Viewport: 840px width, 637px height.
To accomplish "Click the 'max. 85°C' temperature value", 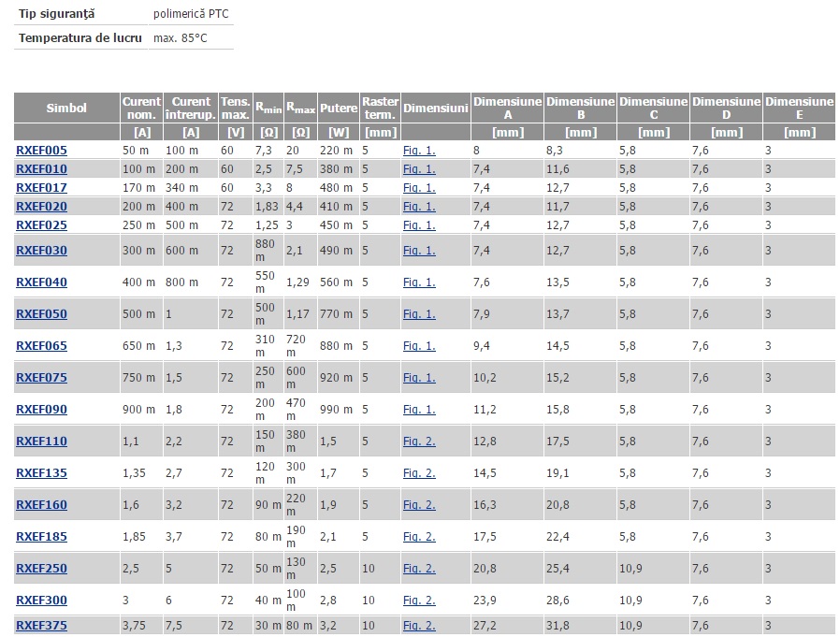I will pyautogui.click(x=180, y=38).
